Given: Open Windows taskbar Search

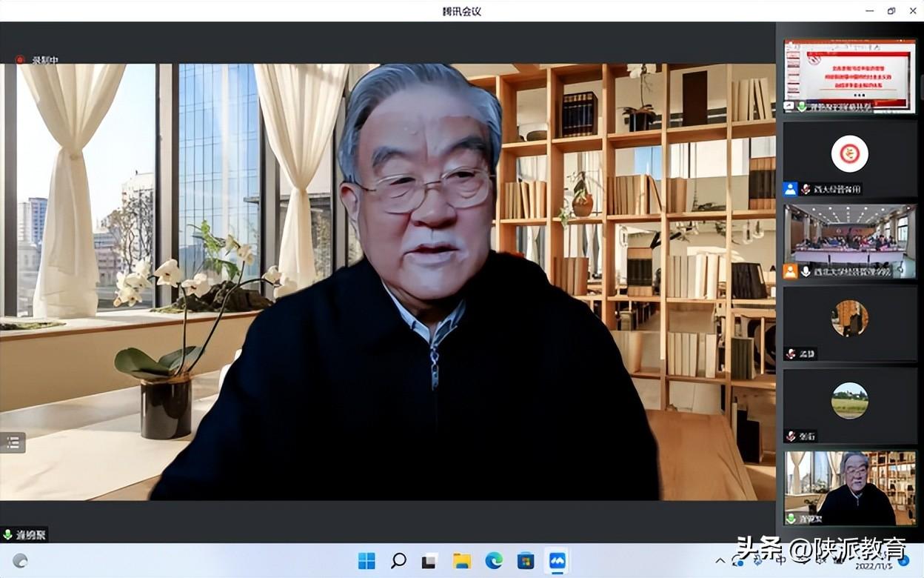Looking at the screenshot, I should (x=398, y=561).
